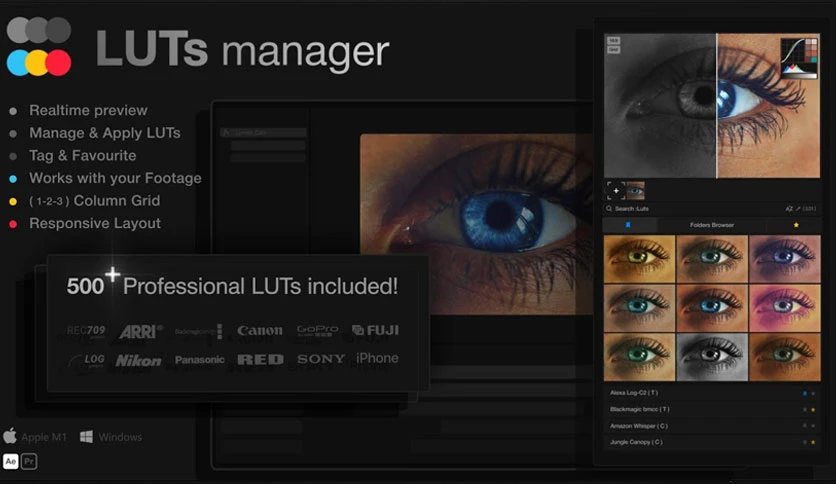Switch to the Folders Browser tab
The height and width of the screenshot is (484, 836).
click(712, 225)
